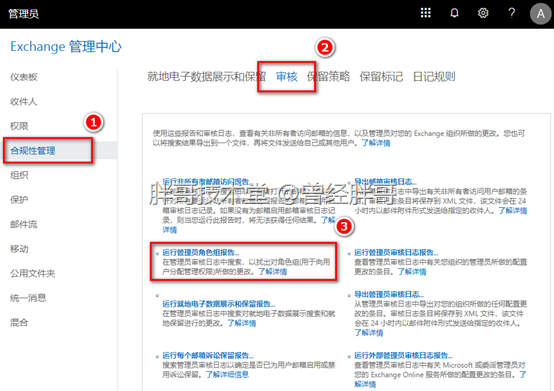
Task: Open the 就地电子数据展示和保留 tab
Action: pos(206,76)
